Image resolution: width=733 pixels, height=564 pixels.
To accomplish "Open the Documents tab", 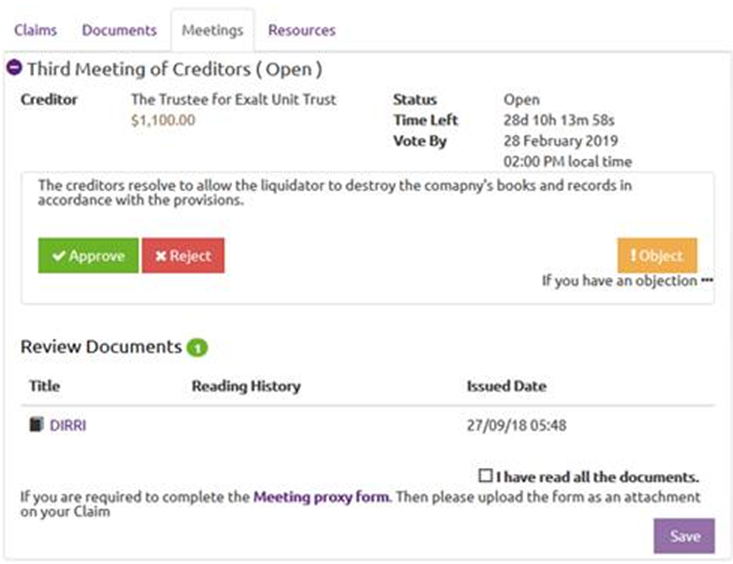I will coord(119,30).
